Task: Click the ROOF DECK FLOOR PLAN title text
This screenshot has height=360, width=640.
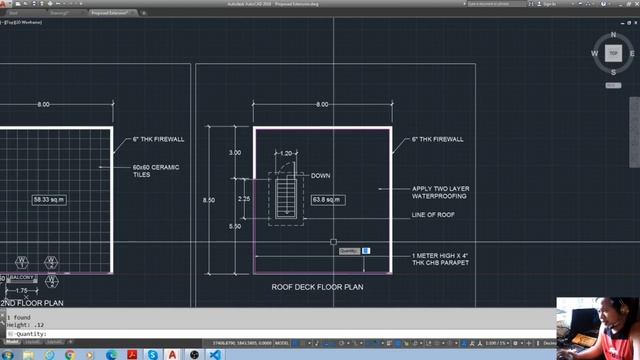Action: [317, 287]
